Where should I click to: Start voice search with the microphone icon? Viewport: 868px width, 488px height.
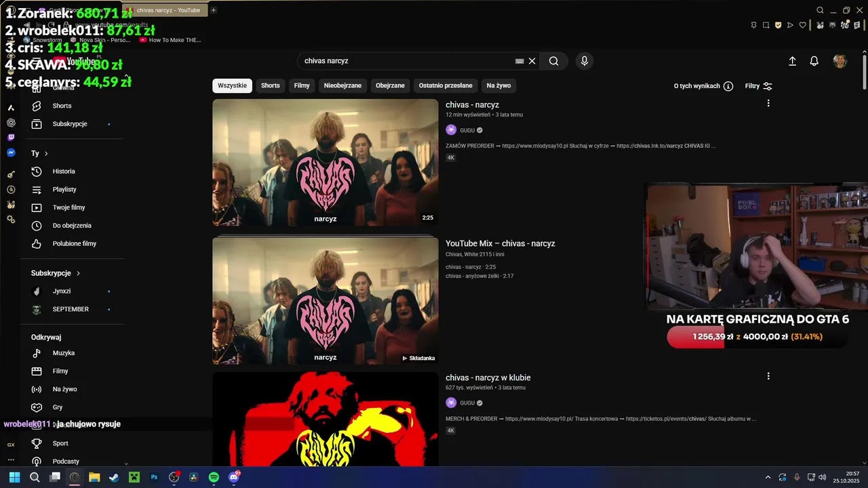click(585, 61)
